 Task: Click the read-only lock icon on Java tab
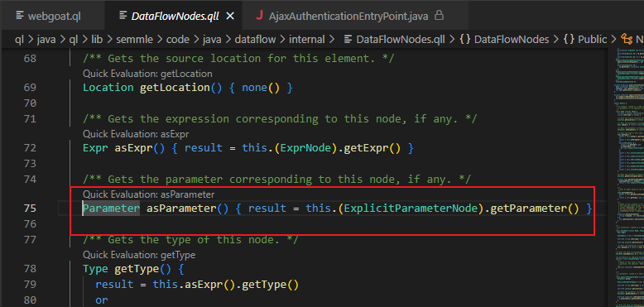[x=439, y=16]
